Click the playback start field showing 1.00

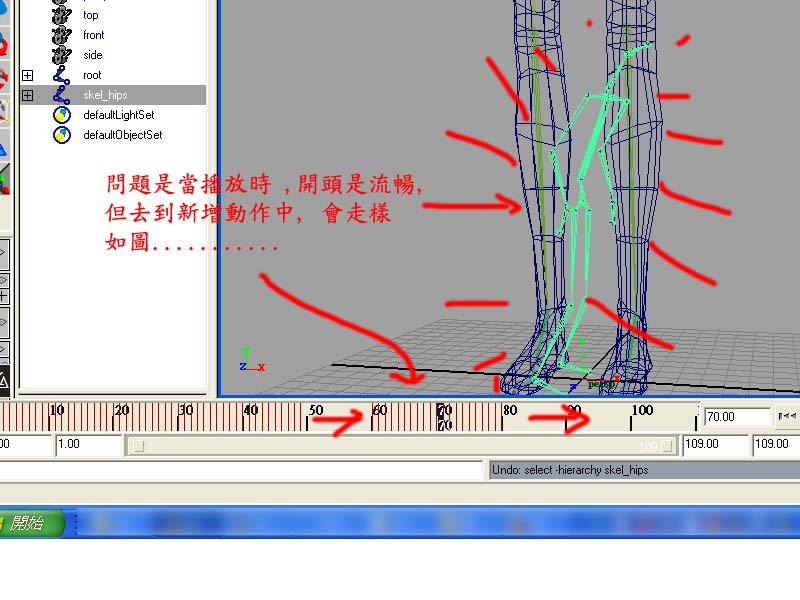89,444
